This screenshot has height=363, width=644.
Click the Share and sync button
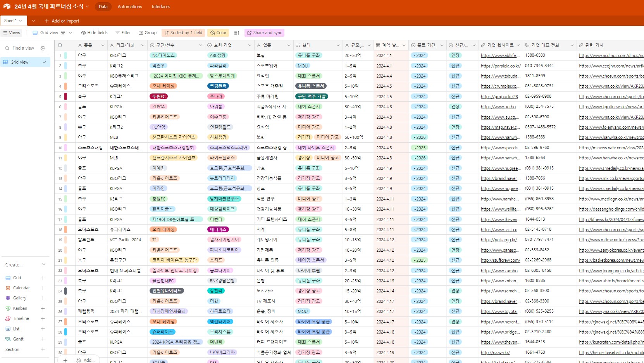pos(264,33)
